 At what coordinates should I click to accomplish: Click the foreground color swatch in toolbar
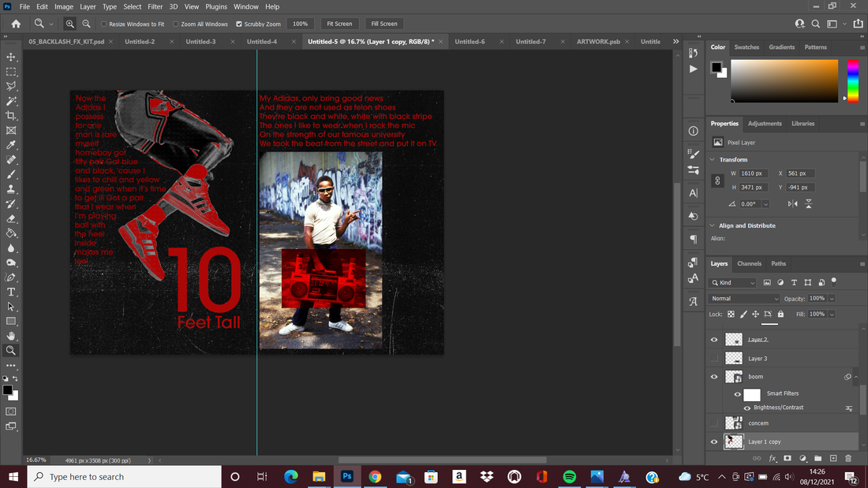click(8, 390)
